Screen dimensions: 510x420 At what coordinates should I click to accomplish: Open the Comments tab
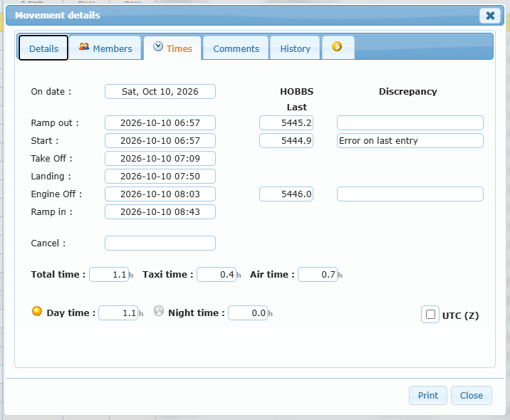(x=236, y=48)
